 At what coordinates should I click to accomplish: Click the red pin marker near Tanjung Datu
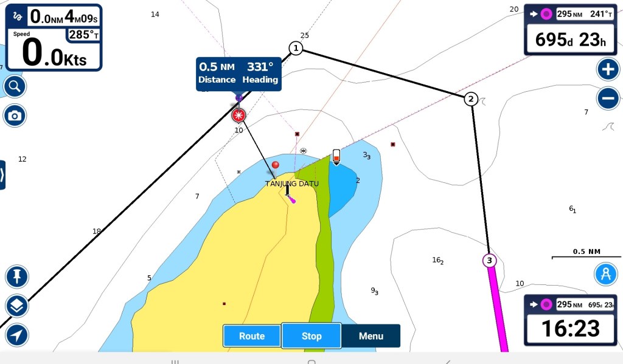click(x=276, y=165)
